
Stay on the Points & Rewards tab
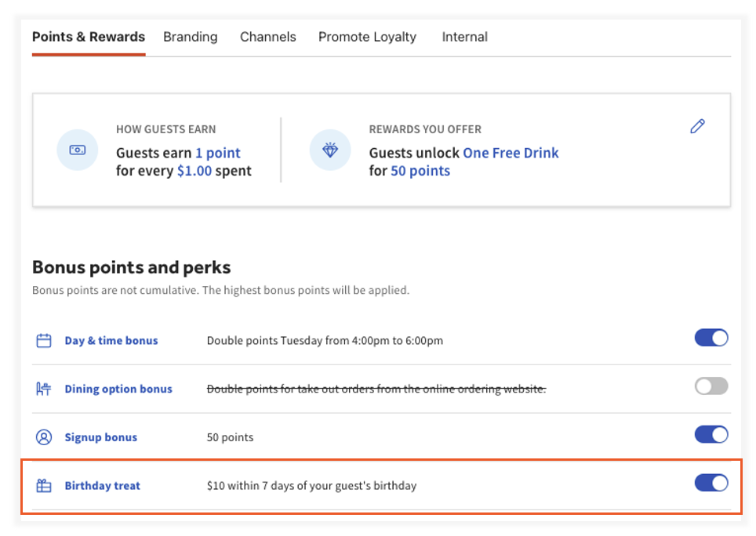coord(88,37)
